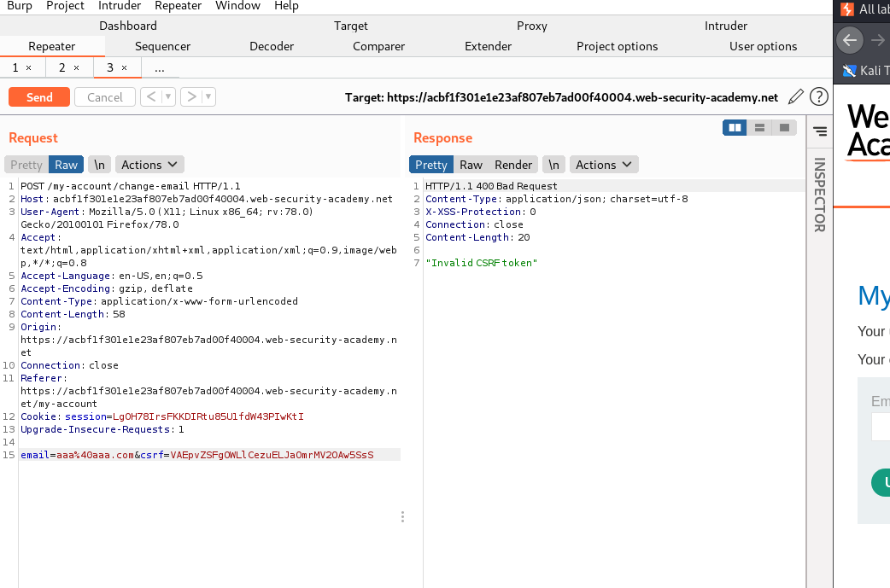The height and width of the screenshot is (588, 890).
Task: Click the email and csrf body line
Action: click(197, 455)
